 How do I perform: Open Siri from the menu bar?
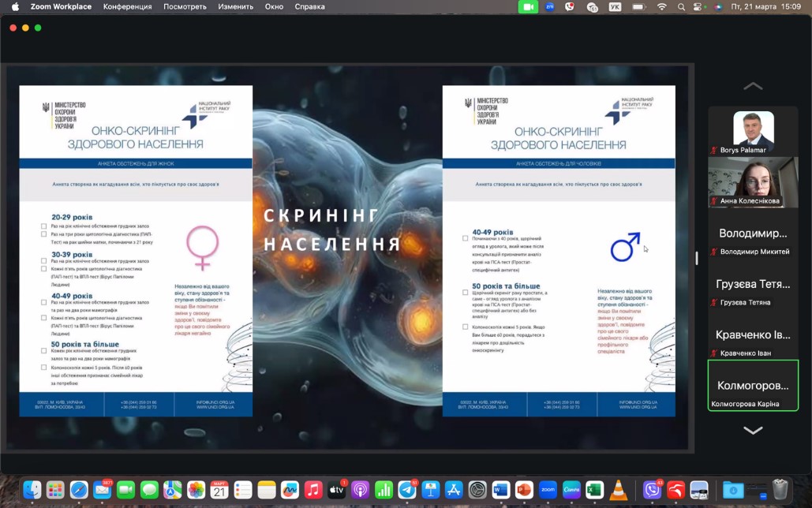point(718,7)
